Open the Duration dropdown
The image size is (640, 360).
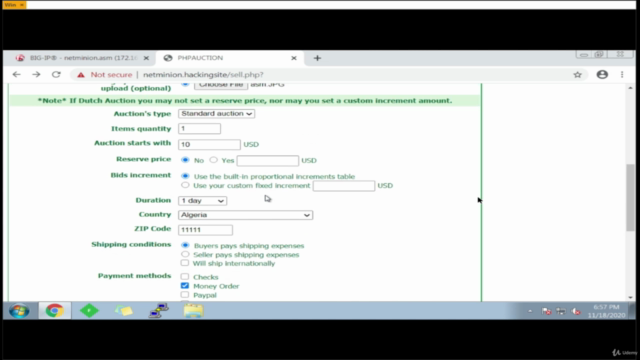pos(202,201)
